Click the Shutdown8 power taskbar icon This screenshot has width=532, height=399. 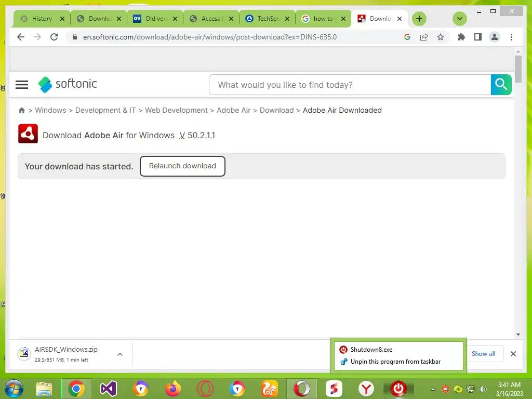398,389
